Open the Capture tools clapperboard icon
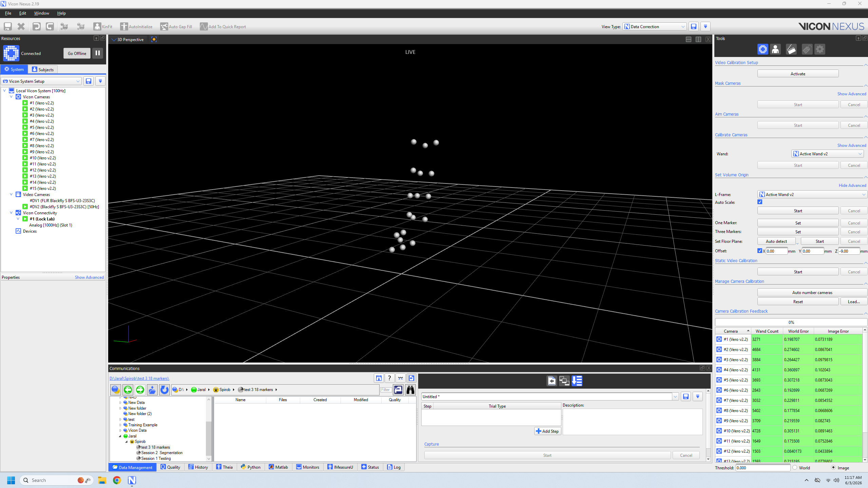 [791, 50]
